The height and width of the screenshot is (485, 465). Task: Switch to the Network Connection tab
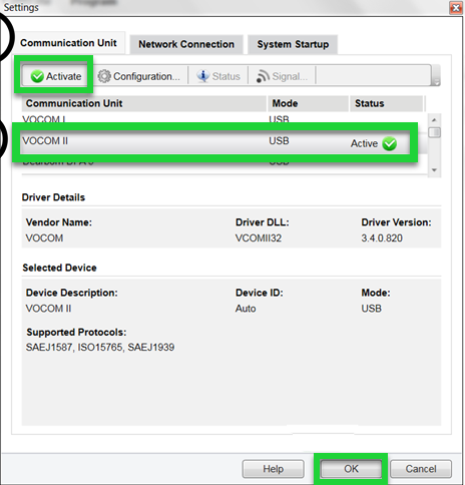[x=186, y=44]
